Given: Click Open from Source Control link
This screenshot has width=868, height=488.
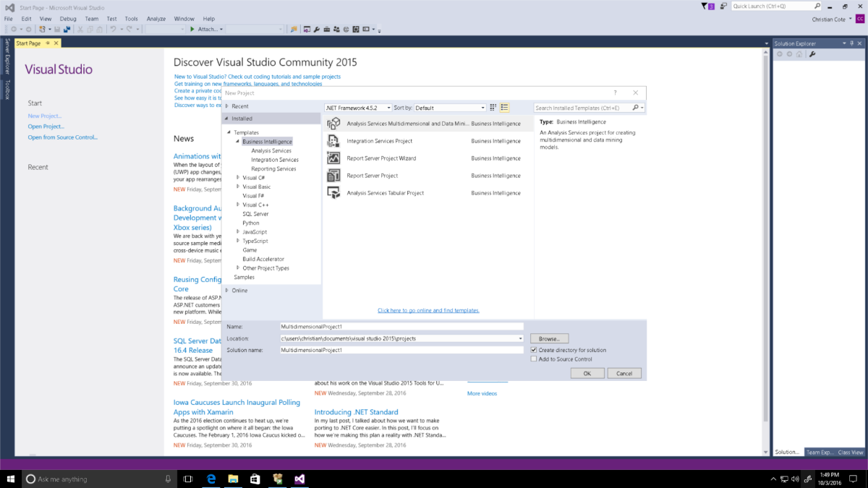Looking at the screenshot, I should pyautogui.click(x=63, y=137).
